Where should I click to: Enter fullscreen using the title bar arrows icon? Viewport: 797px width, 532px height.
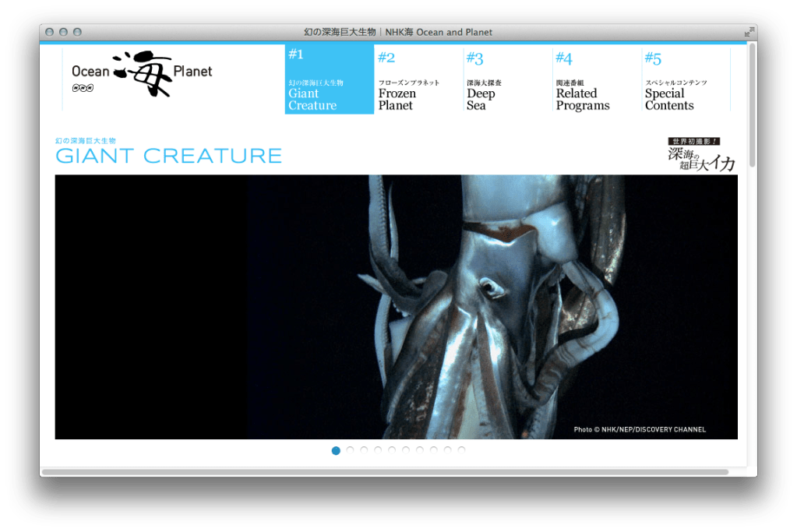pos(749,32)
